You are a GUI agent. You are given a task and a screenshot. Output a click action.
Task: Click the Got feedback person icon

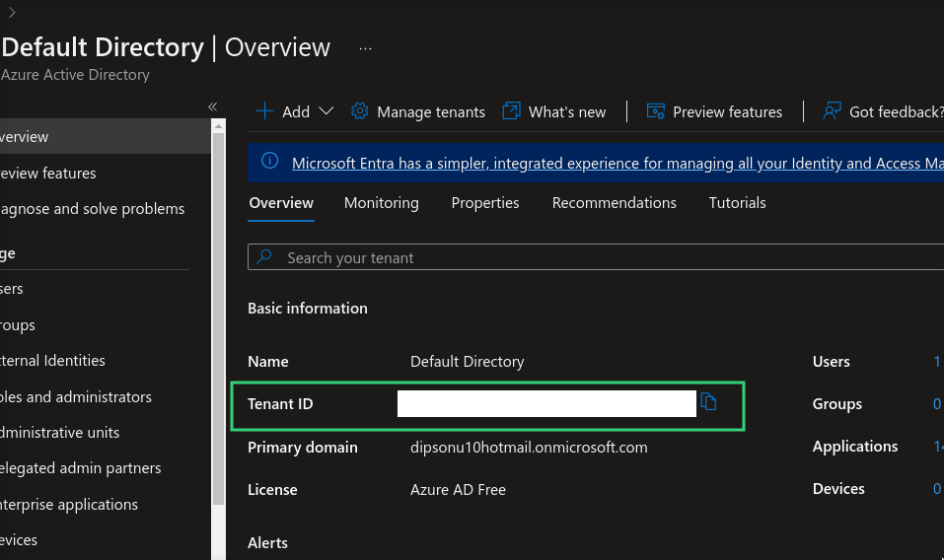(x=832, y=111)
